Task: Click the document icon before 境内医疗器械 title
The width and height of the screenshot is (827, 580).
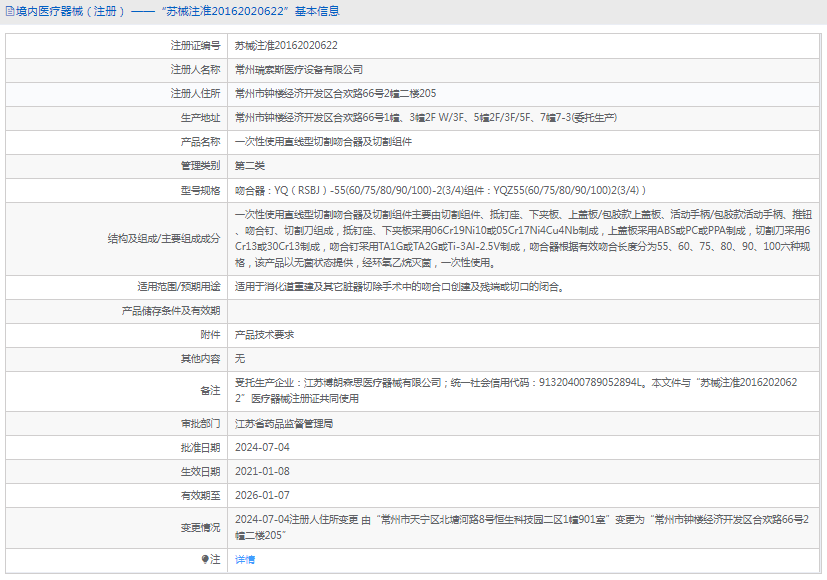Action: coord(10,11)
